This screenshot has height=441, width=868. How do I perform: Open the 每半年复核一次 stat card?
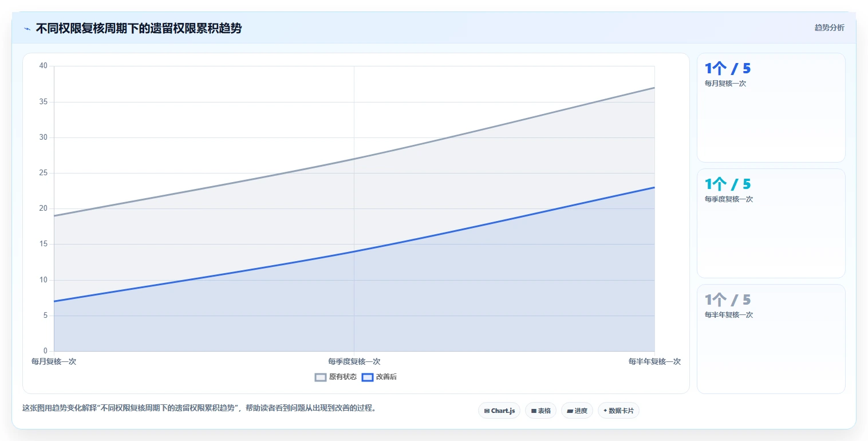pyautogui.click(x=771, y=339)
